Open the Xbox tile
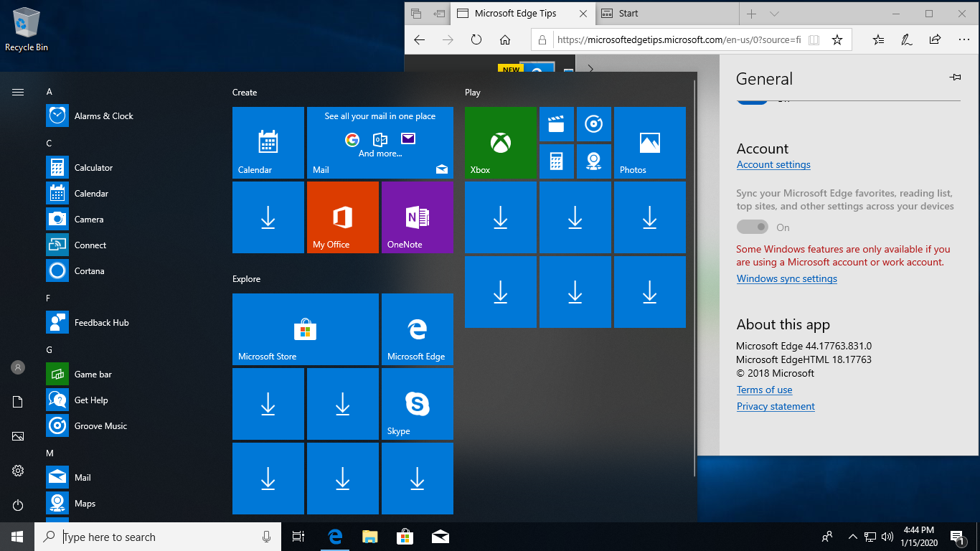Viewport: 980px width, 551px height. (501, 143)
